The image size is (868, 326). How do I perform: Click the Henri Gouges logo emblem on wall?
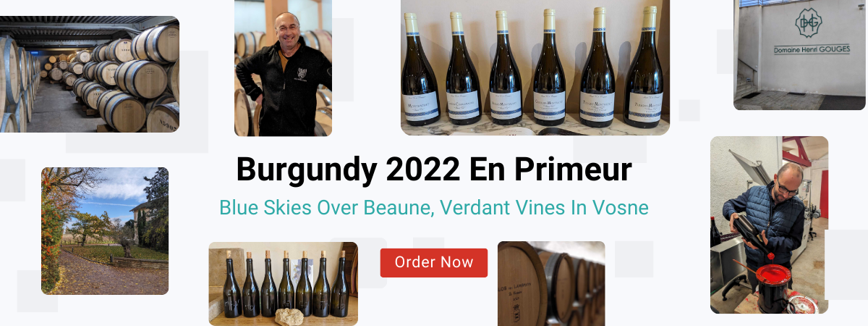point(806,24)
